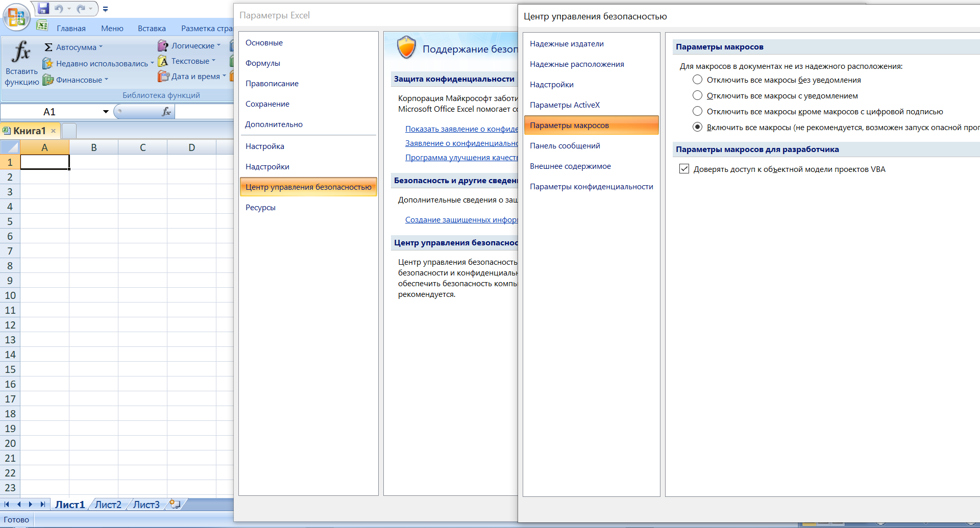Select 'Отключить все макросы с уведомлением' option
This screenshot has height=528, width=980.
pos(697,95)
